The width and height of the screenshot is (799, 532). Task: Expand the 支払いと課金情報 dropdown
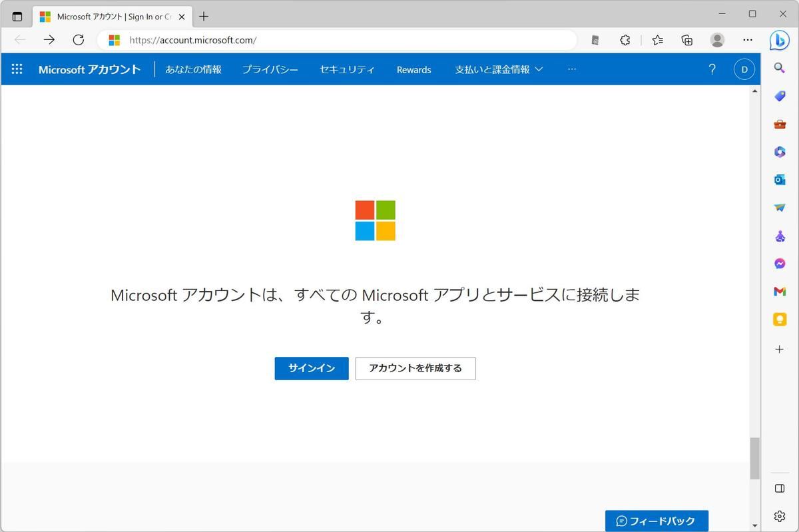pos(499,69)
